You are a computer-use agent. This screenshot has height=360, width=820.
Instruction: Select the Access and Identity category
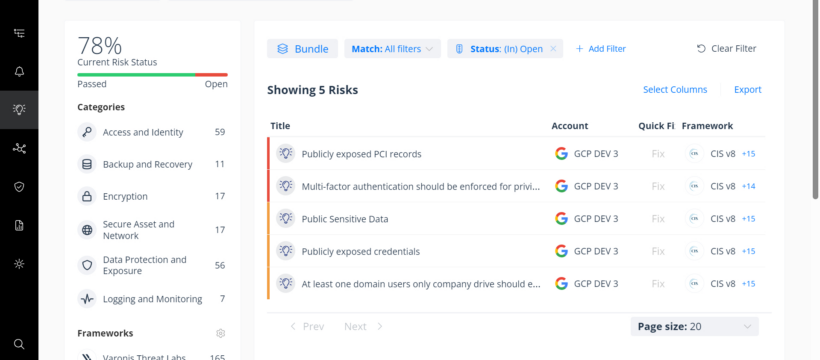point(152,132)
